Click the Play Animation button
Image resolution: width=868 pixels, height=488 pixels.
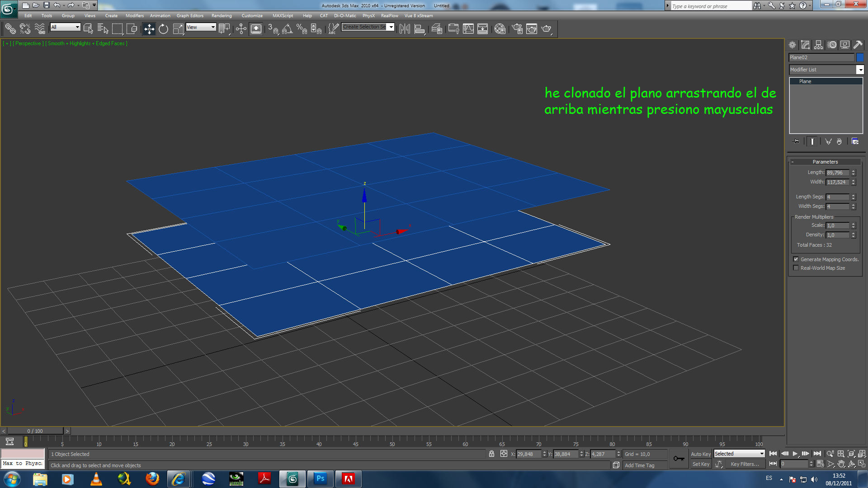click(795, 454)
